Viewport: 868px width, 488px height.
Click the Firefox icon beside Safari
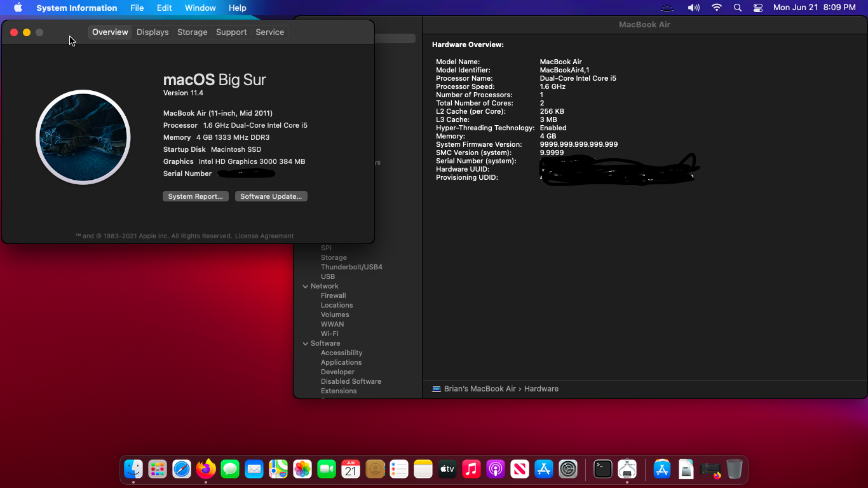click(206, 470)
